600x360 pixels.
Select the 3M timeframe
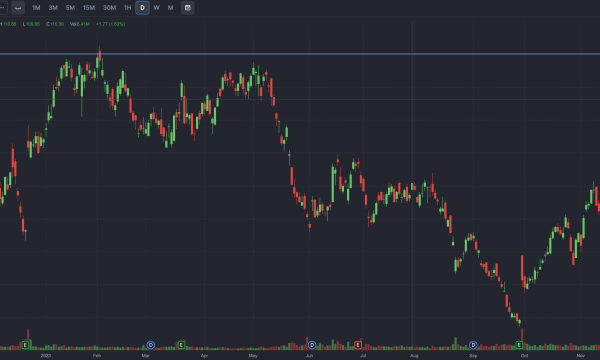point(53,8)
